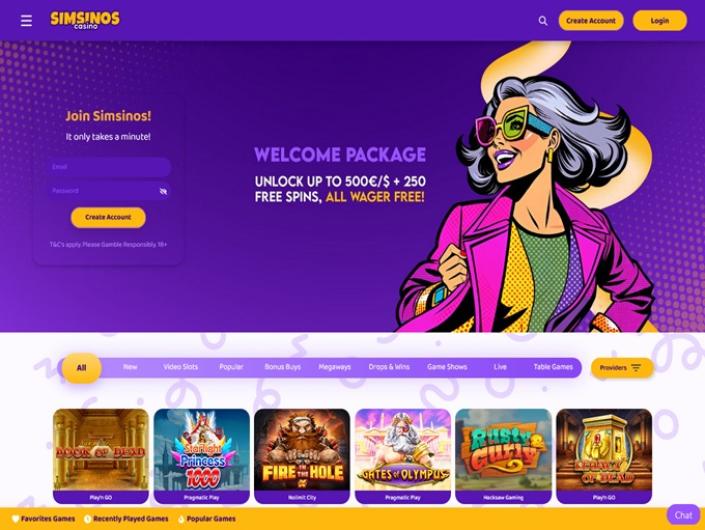
Task: Click the Login button
Action: pos(660,21)
